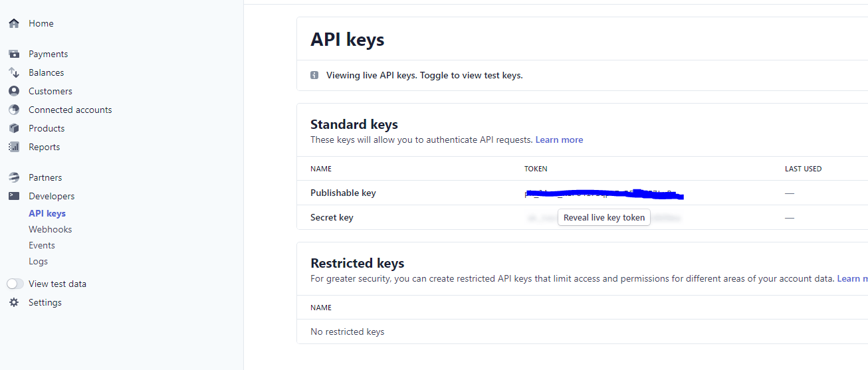The width and height of the screenshot is (868, 370).
Task: Click the Settings gear icon
Action: click(x=14, y=302)
